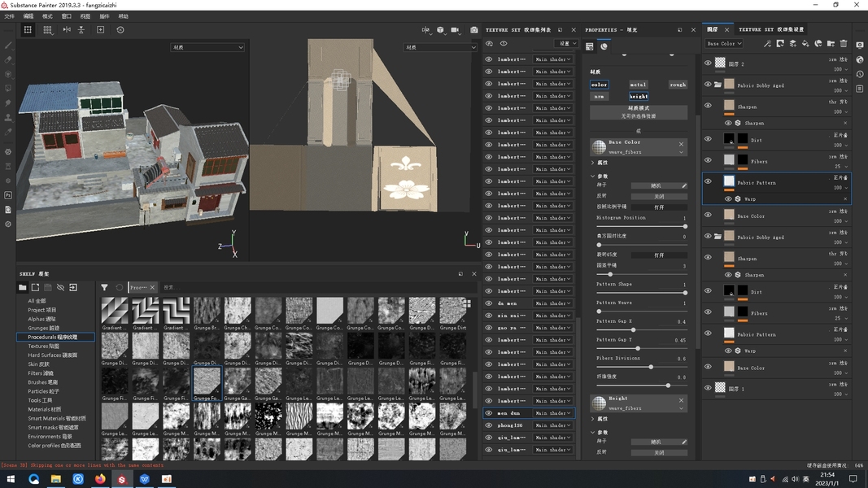
Task: Expand the Height weave_fibers resource dropdown
Action: tap(681, 408)
